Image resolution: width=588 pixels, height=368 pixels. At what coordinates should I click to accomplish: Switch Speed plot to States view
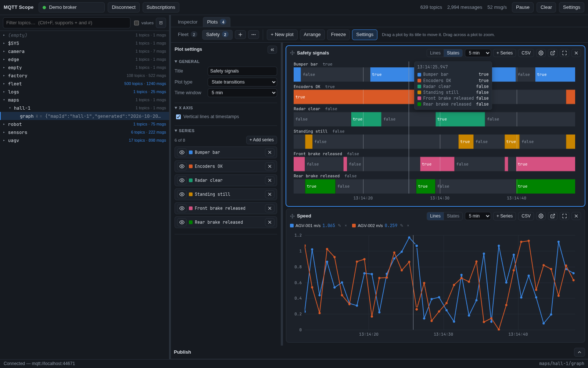point(453,216)
